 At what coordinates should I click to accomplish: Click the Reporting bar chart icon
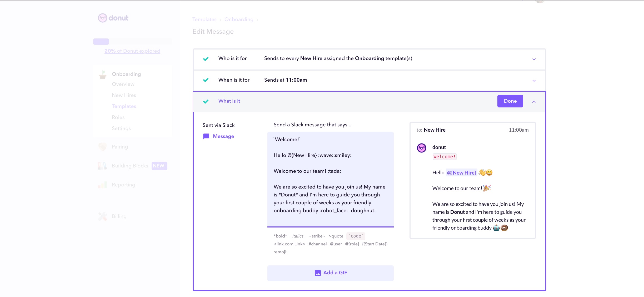(x=103, y=185)
